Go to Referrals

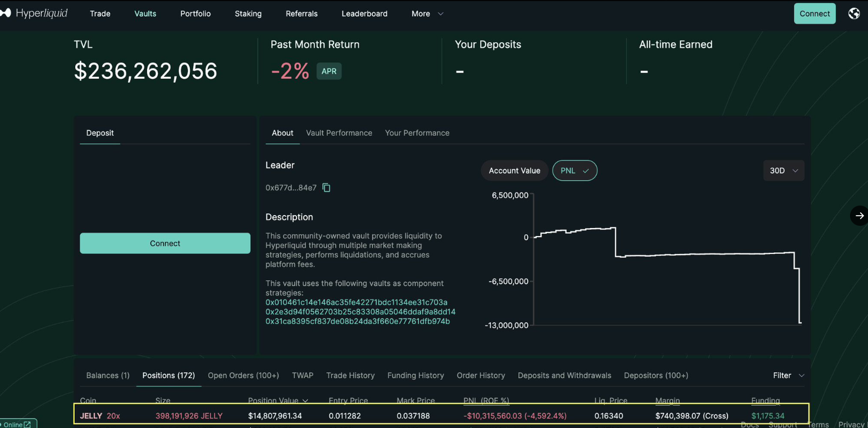[x=301, y=13]
